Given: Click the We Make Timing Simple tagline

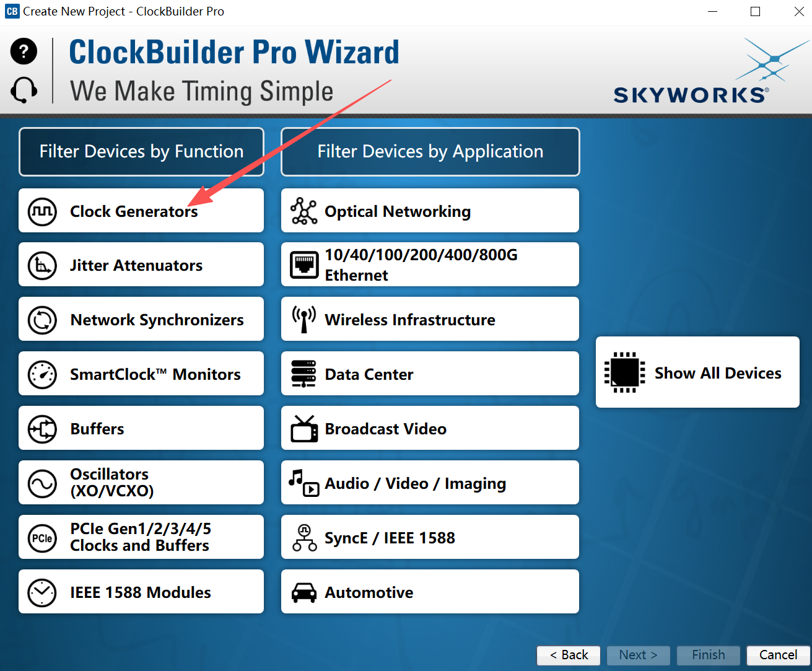Looking at the screenshot, I should point(202,91).
